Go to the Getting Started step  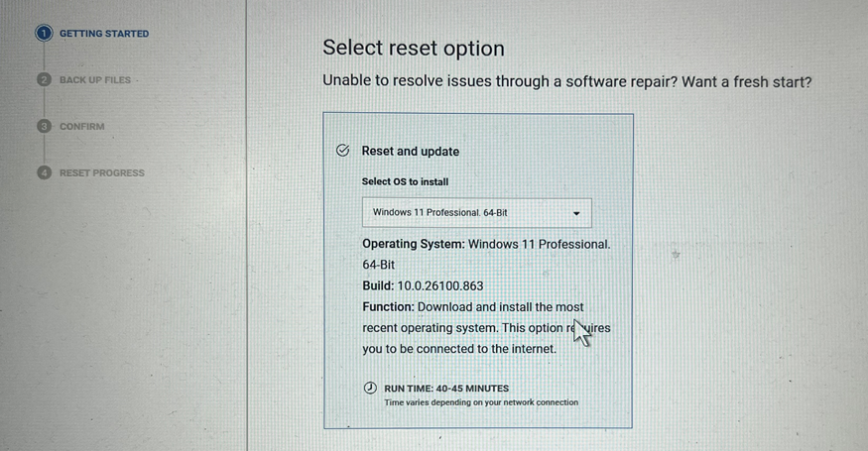[x=104, y=34]
